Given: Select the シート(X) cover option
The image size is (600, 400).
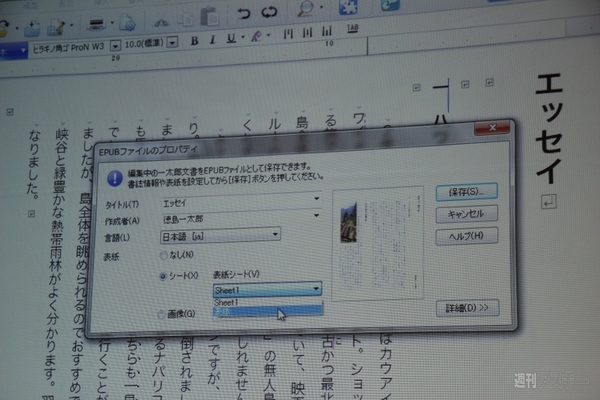Looking at the screenshot, I should pyautogui.click(x=179, y=276).
